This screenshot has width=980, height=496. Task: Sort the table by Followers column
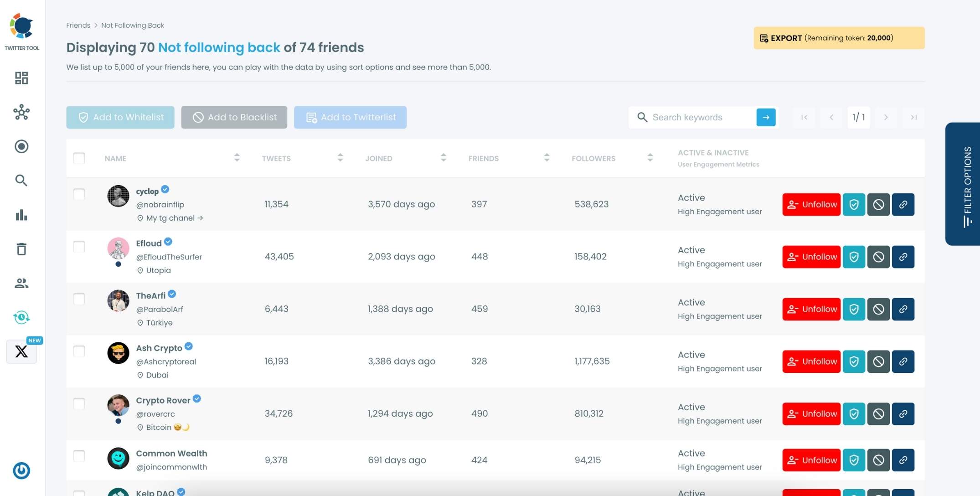tap(650, 158)
